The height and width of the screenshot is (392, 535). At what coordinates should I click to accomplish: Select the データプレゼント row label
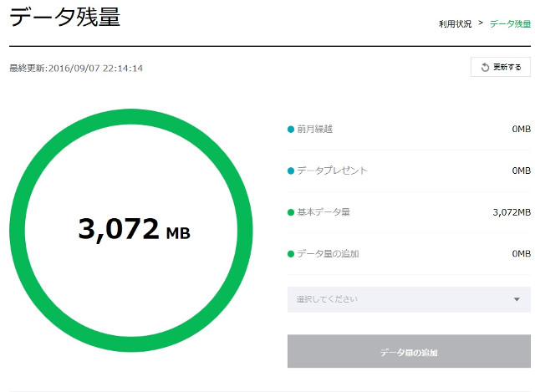tap(332, 171)
